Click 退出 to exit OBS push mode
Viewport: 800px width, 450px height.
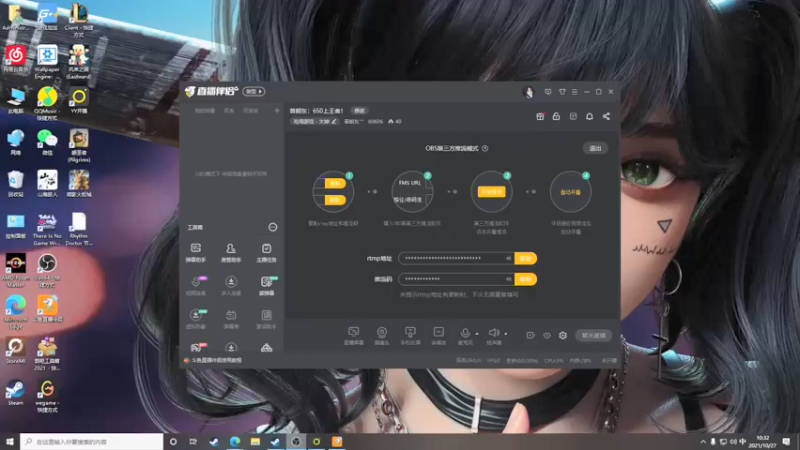click(595, 148)
